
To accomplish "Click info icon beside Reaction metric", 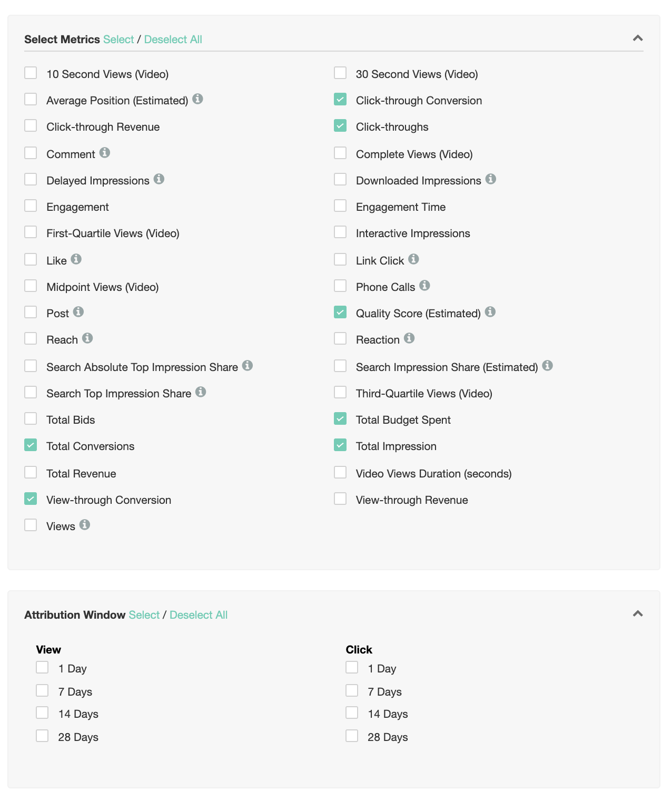I will [409, 338].
